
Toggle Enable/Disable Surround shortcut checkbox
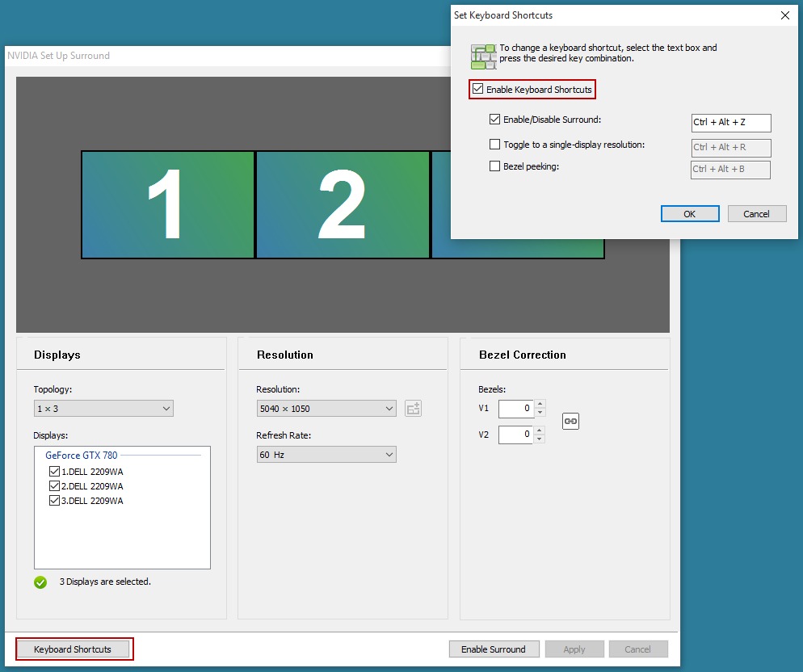click(x=495, y=120)
